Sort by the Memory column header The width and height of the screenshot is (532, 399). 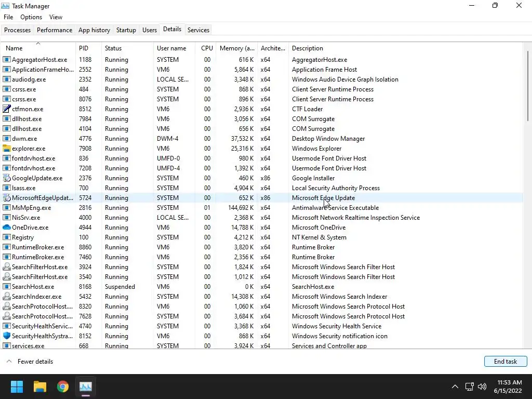[x=237, y=48]
